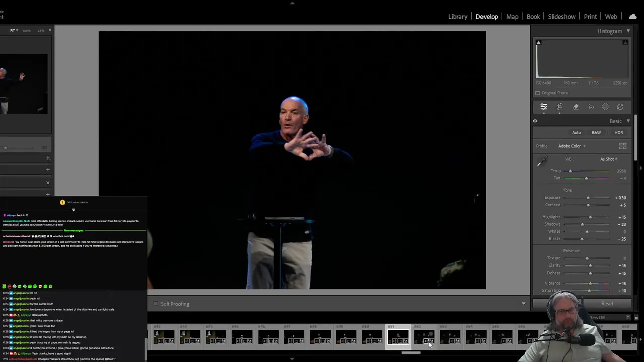The image size is (644, 362).
Task: Click the Temp value 2950
Action: coord(622,171)
